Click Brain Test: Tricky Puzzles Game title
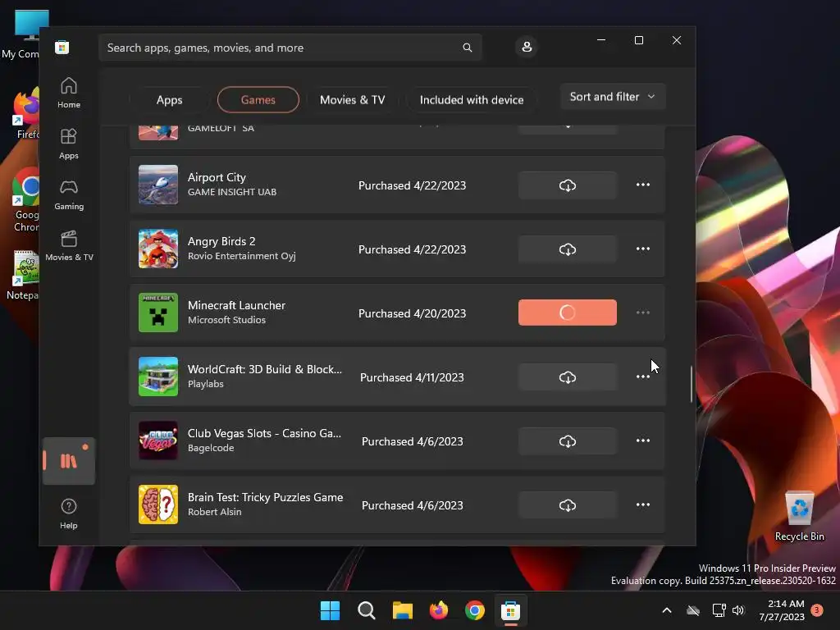 (x=265, y=497)
